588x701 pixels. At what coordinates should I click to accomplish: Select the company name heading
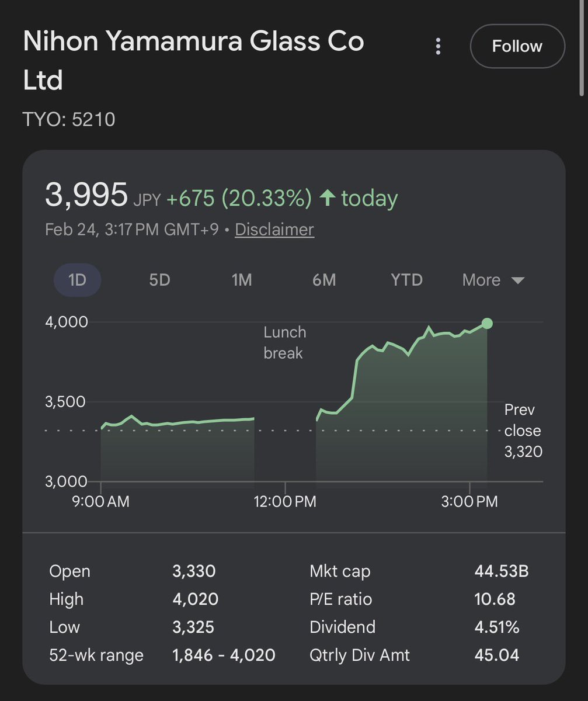point(193,61)
